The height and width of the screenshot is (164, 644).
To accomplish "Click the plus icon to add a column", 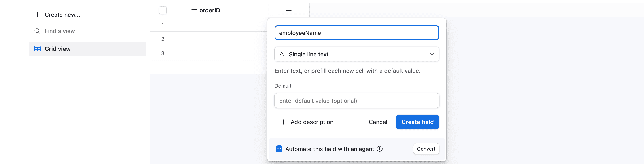I will [x=289, y=10].
